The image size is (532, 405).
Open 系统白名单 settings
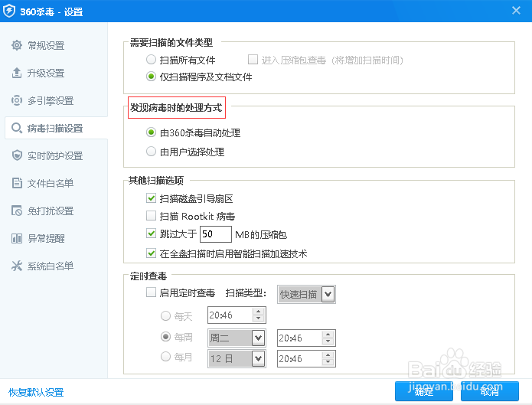[x=51, y=266]
